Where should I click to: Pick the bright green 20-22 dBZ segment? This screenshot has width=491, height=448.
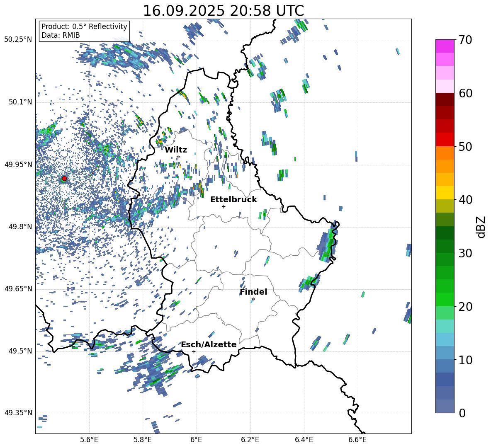445,299
